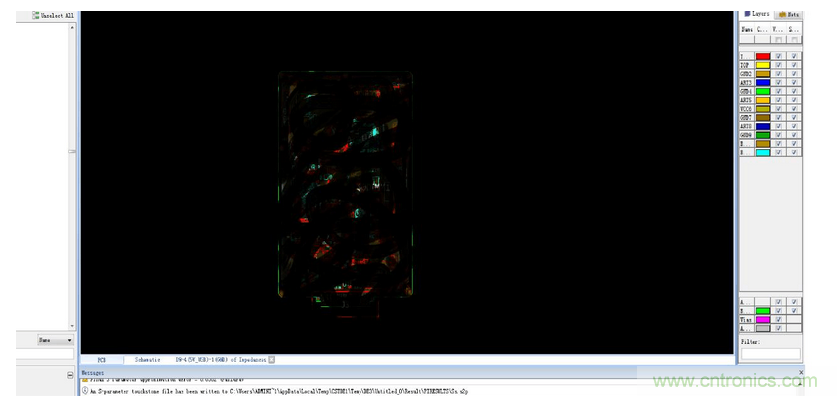The image size is (837, 396).
Task: Open the Name dropdown in left panel
Action: click(x=56, y=340)
